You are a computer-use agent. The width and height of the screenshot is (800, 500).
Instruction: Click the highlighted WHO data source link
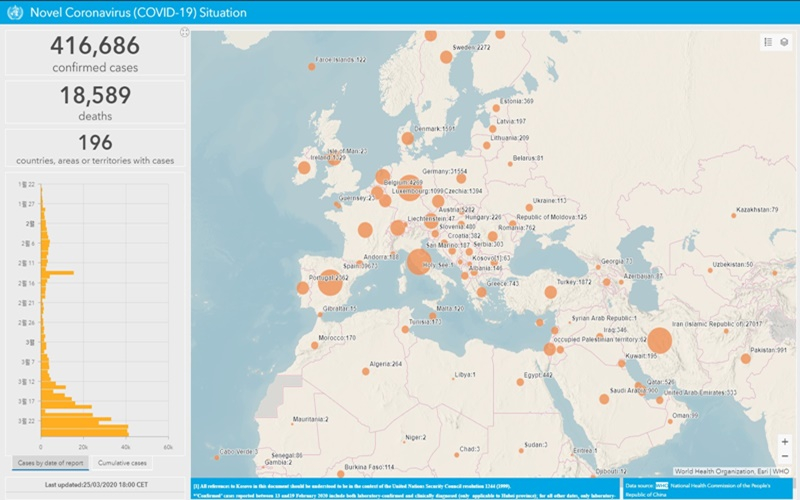point(660,485)
